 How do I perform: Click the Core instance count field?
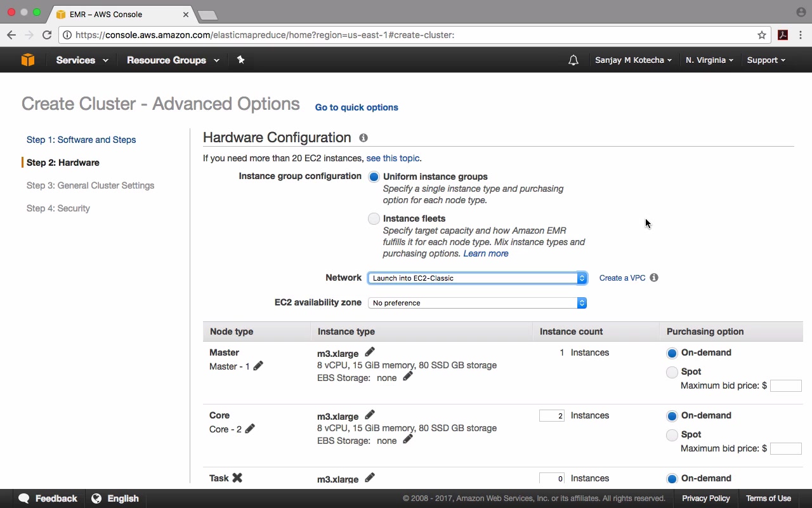click(x=551, y=416)
